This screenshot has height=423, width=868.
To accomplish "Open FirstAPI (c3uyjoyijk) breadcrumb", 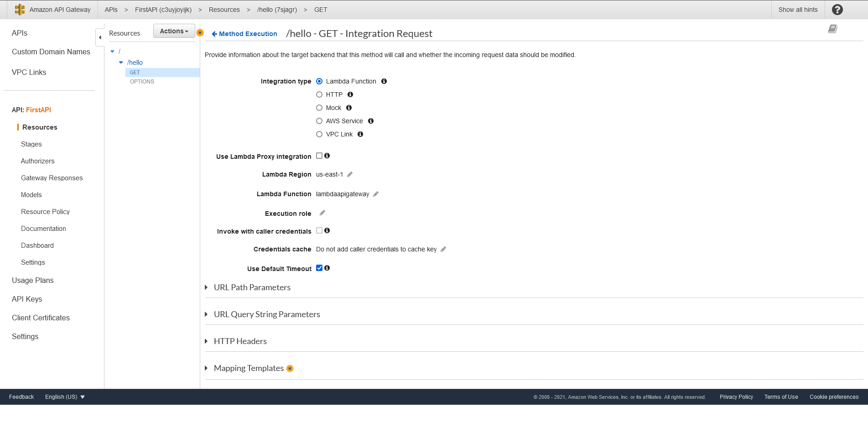I will pos(163,10).
